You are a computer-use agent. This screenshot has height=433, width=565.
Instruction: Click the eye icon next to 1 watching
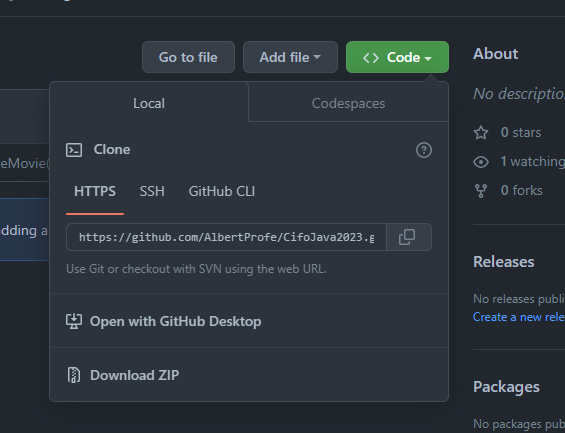pyautogui.click(x=481, y=162)
